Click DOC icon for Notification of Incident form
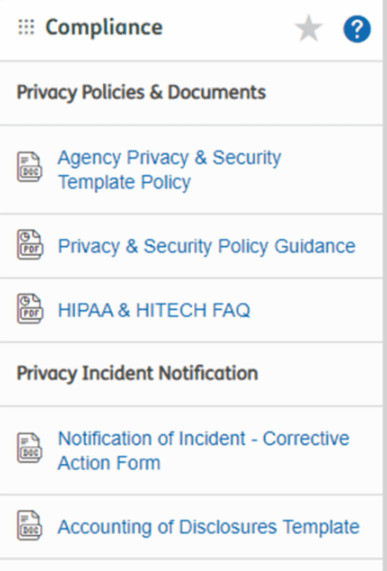Image resolution: width=387 pixels, height=571 pixels. 30,448
